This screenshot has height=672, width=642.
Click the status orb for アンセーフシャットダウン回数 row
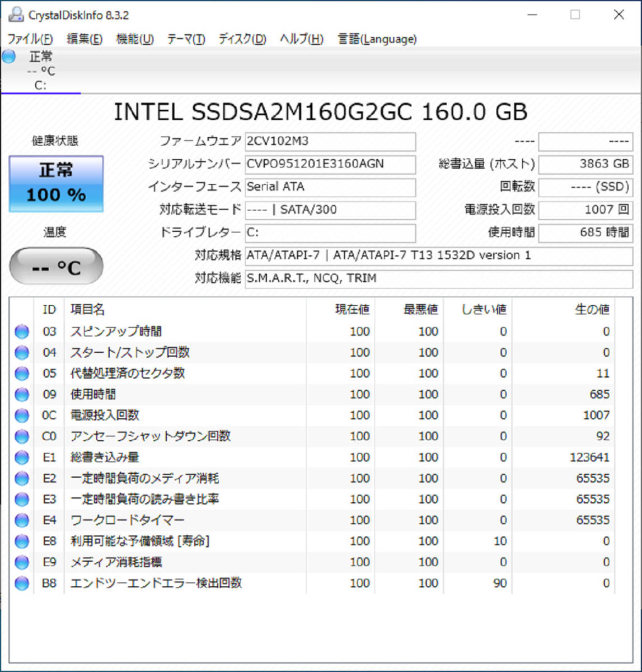pyautogui.click(x=22, y=437)
